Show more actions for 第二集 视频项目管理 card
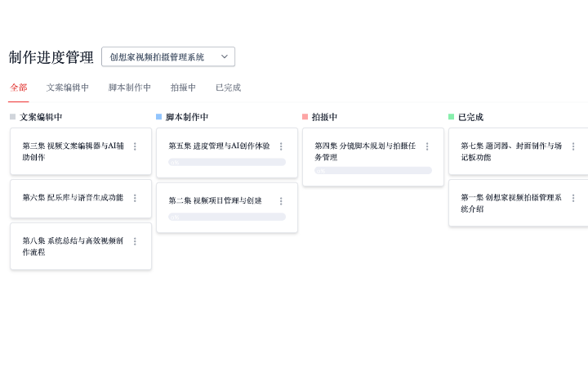Viewport: 588px width, 368px height. point(281,201)
